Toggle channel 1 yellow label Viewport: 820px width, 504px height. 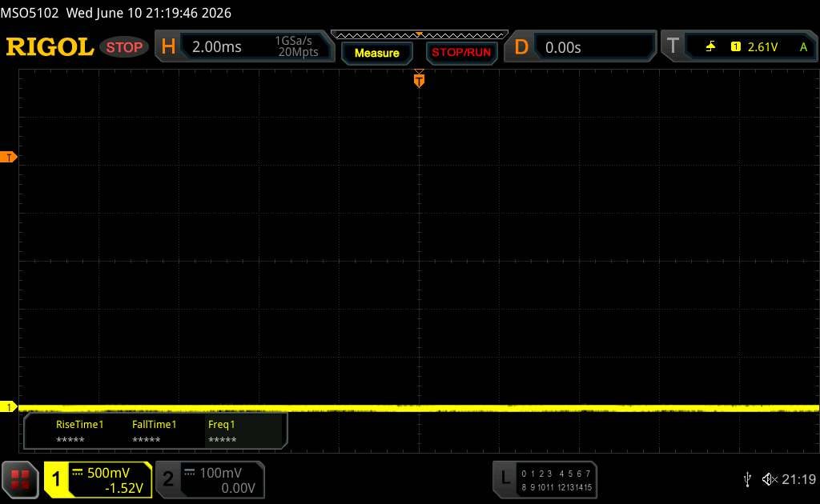click(56, 479)
